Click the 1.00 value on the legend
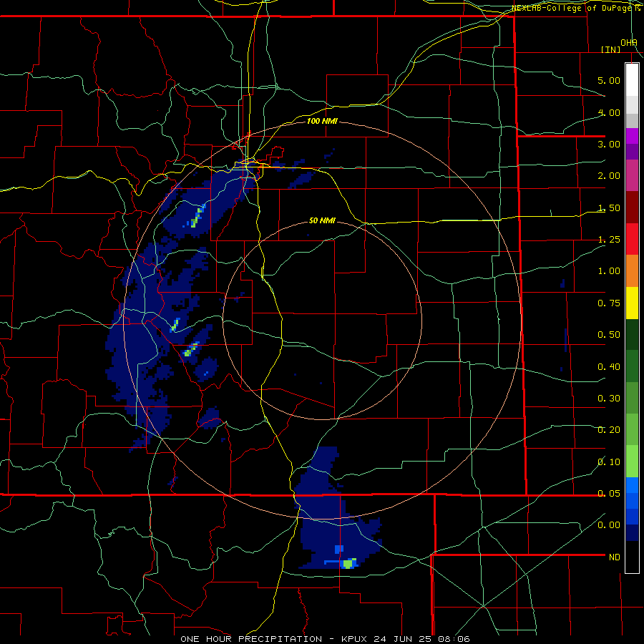The width and height of the screenshot is (644, 644). pyautogui.click(x=609, y=271)
